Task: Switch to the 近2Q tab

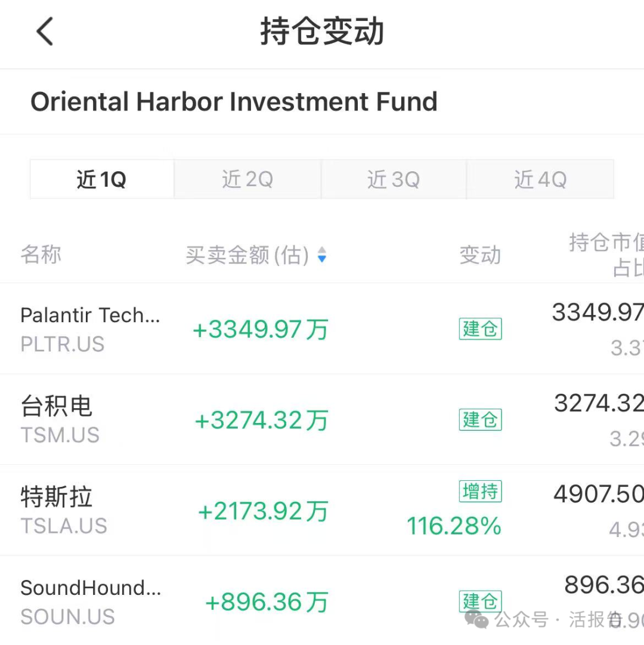Action: [247, 180]
